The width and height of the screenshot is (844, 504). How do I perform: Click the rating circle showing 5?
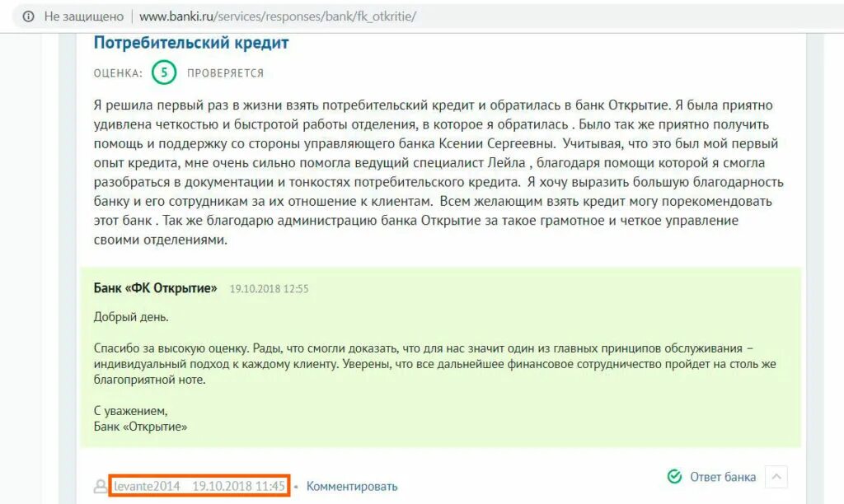[x=164, y=72]
